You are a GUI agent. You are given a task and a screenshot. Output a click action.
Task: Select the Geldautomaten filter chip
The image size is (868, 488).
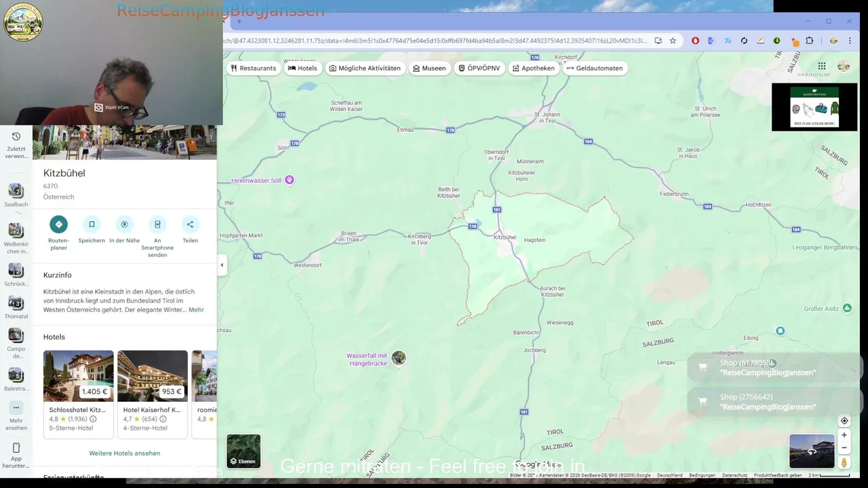[595, 68]
